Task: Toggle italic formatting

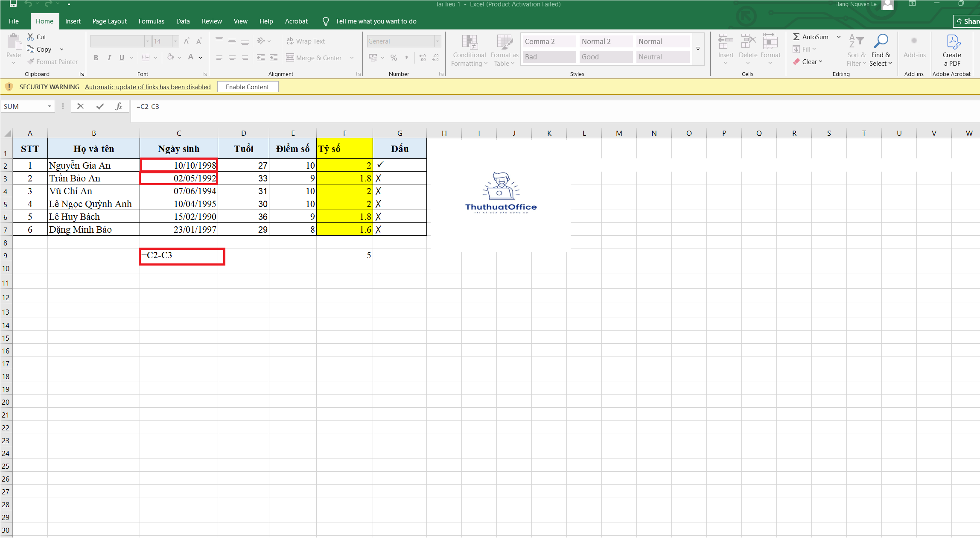Action: 109,58
